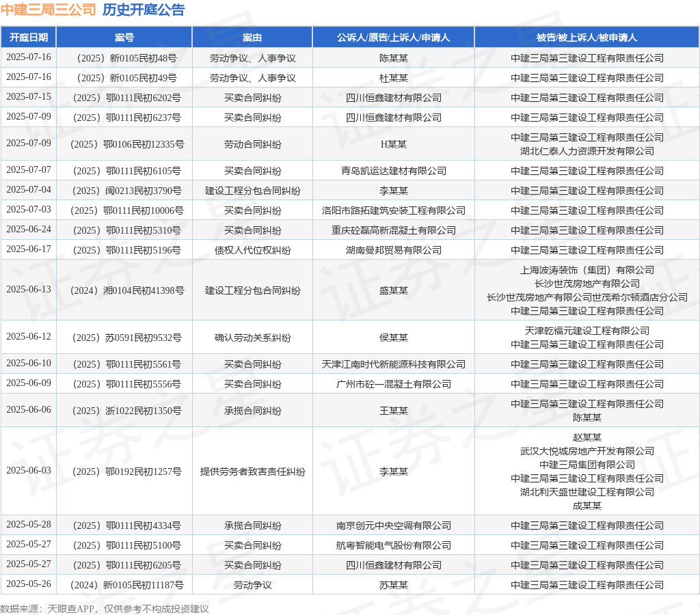Select case number (2025)新0105民初48号
Viewport: 700px width, 615px height.
click(x=126, y=58)
